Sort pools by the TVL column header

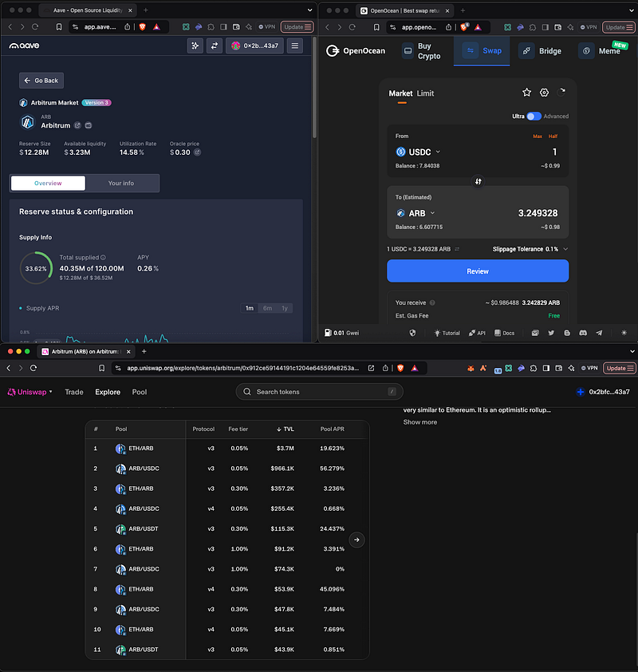[x=286, y=429]
